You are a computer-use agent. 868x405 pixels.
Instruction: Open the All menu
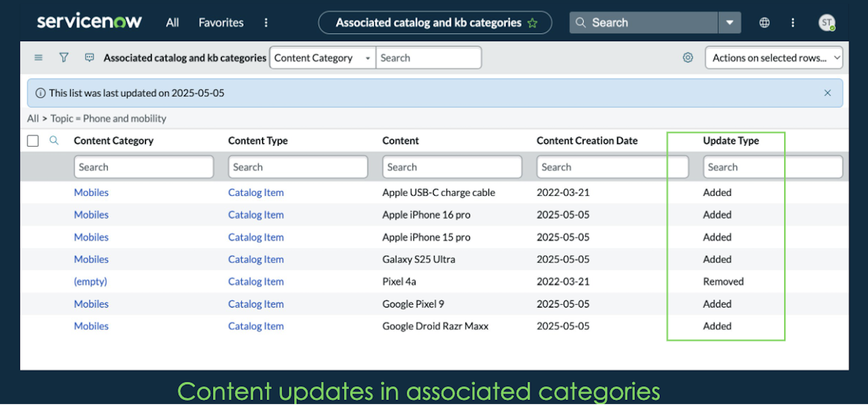click(172, 23)
